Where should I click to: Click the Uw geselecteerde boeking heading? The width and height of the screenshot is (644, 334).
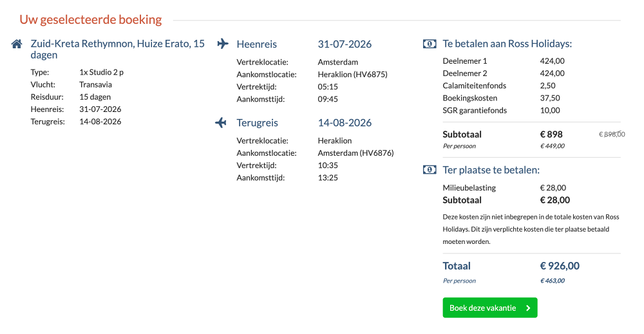pyautogui.click(x=91, y=19)
